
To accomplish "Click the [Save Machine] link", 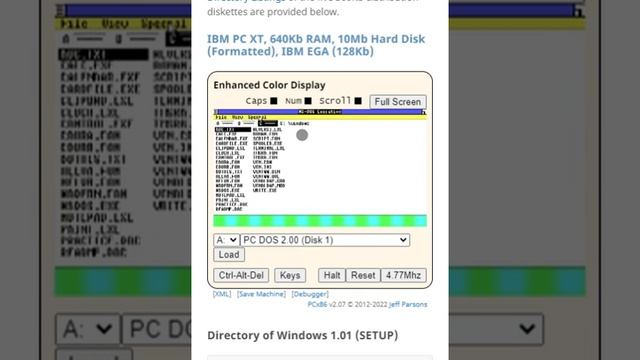I will (x=261, y=294).
